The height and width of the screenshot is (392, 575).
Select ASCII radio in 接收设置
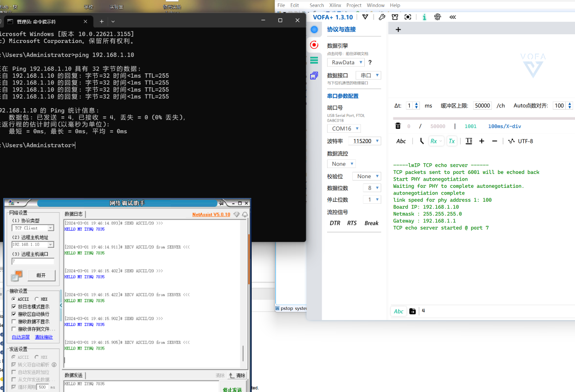coord(14,299)
